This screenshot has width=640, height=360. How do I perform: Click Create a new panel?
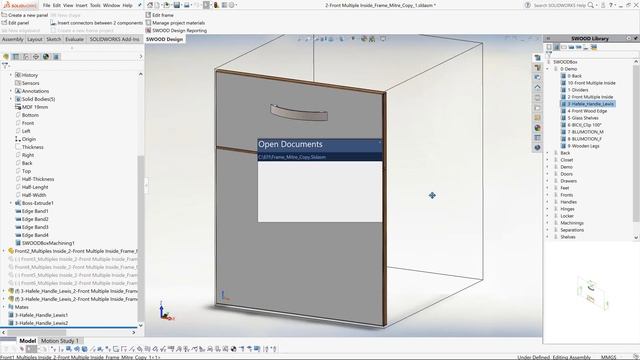pyautogui.click(x=25, y=15)
